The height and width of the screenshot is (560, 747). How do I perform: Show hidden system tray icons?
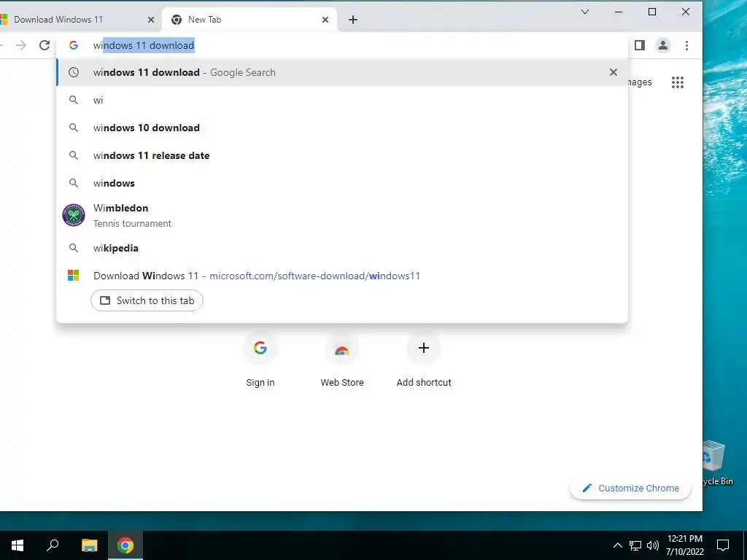(x=617, y=545)
